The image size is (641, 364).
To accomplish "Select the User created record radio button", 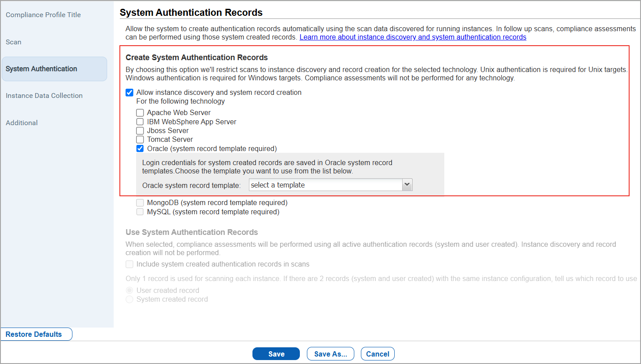I will tap(130, 290).
